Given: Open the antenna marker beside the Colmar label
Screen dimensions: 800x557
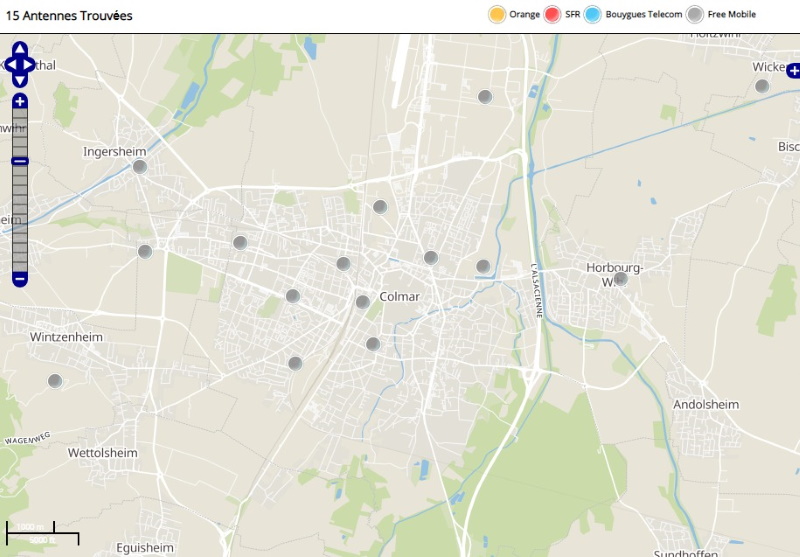Looking at the screenshot, I should 363,302.
